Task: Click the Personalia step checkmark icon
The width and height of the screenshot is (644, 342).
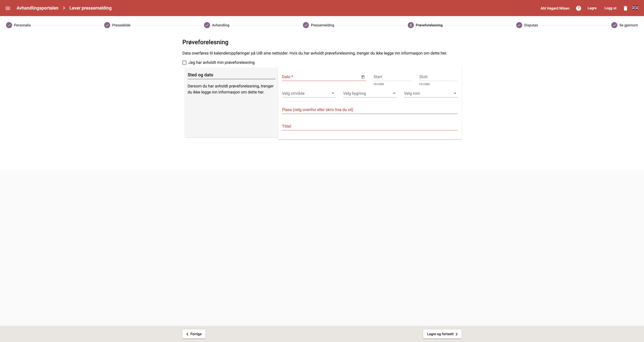Action: (x=9, y=25)
